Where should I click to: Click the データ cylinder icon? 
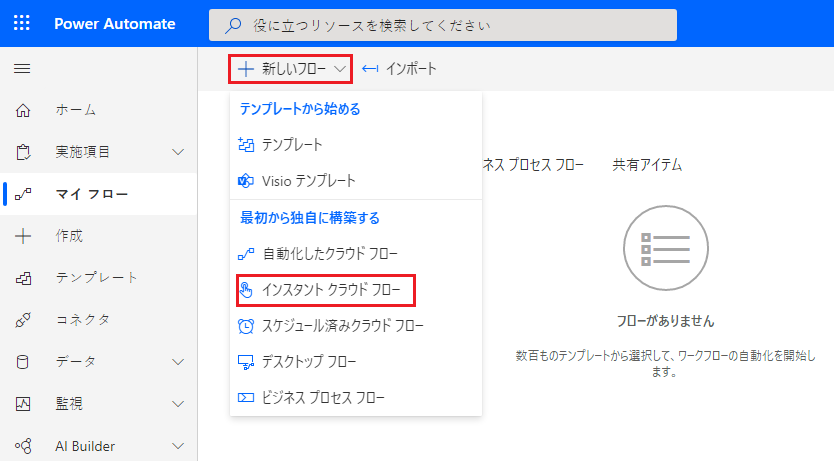(x=22, y=362)
